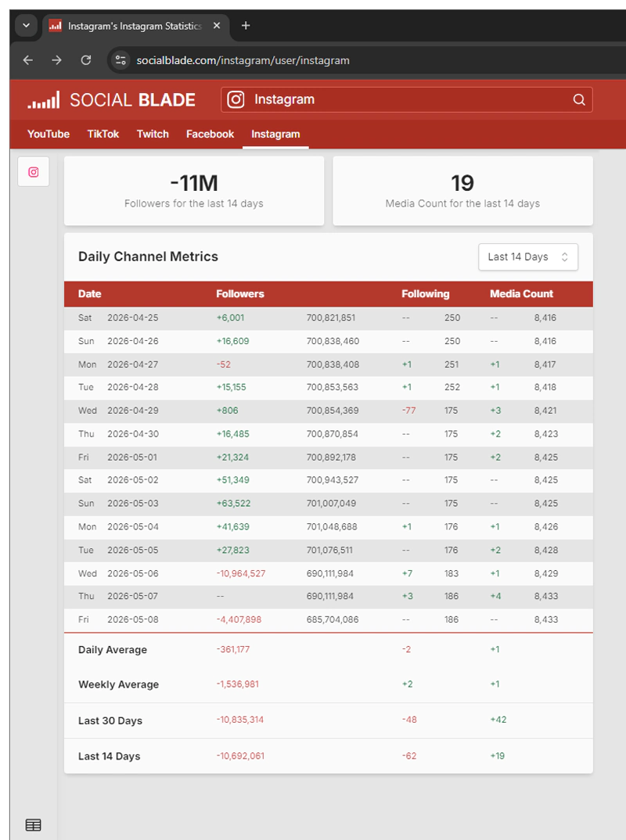Click the Followers column header
The height and width of the screenshot is (840, 626).
tap(240, 293)
